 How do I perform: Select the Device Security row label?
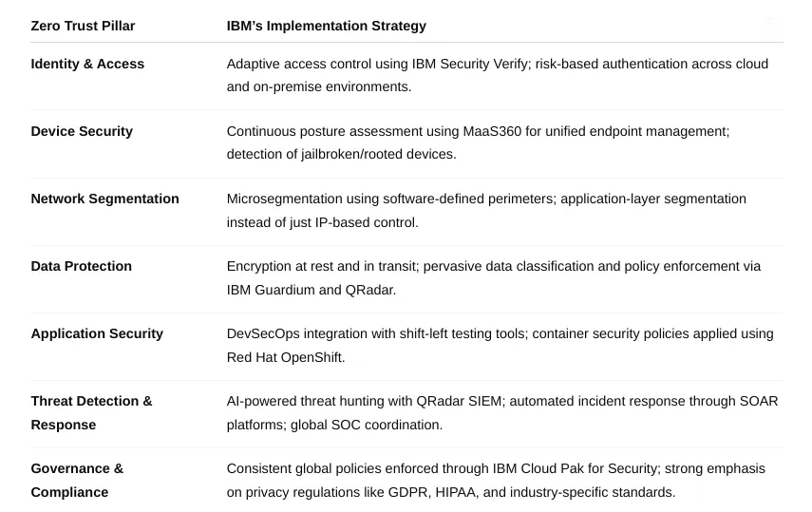[x=82, y=131]
